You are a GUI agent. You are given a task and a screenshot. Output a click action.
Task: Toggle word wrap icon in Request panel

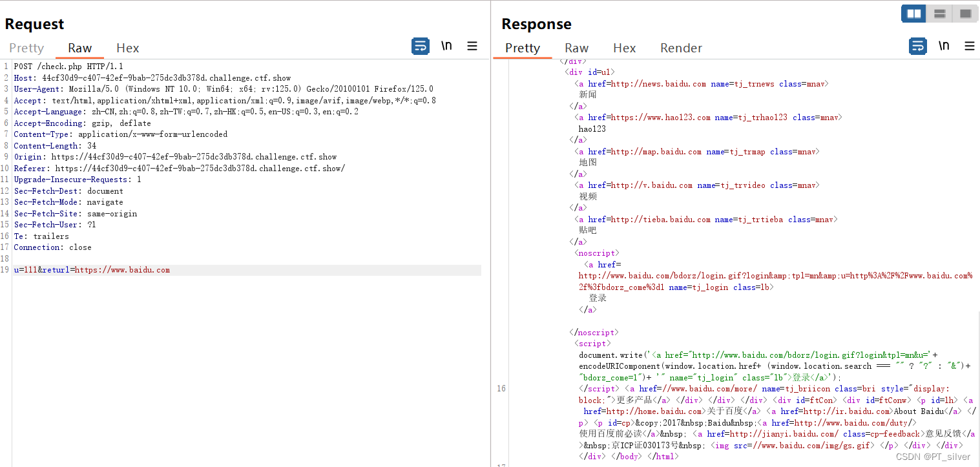click(421, 46)
